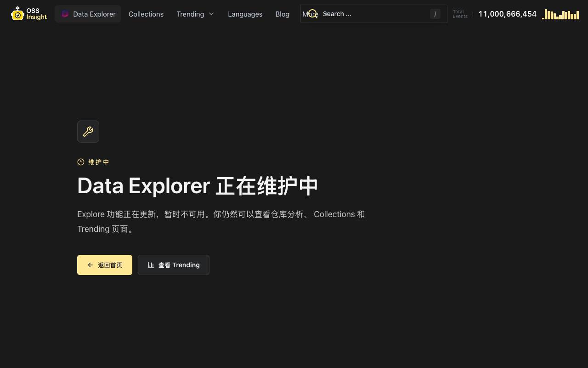Screen dimensions: 588x368
Task: Click the slash shortcut key badge
Action: (x=435, y=14)
